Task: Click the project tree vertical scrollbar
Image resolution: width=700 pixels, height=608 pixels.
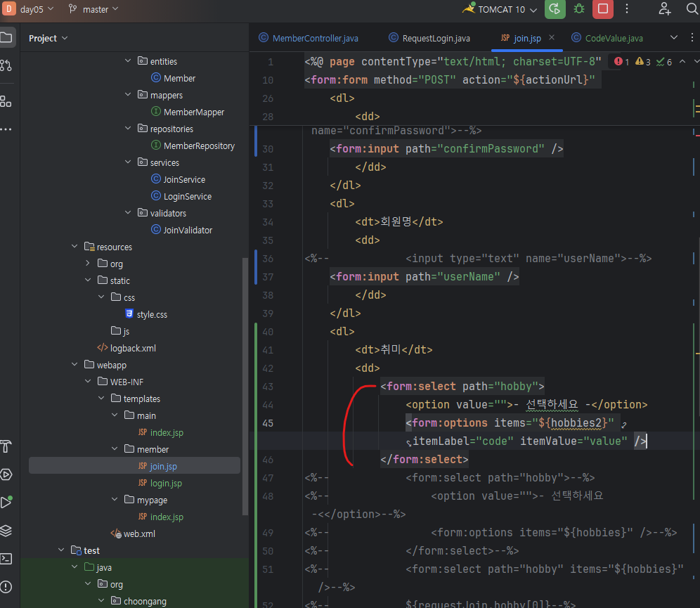Action: coord(245,386)
